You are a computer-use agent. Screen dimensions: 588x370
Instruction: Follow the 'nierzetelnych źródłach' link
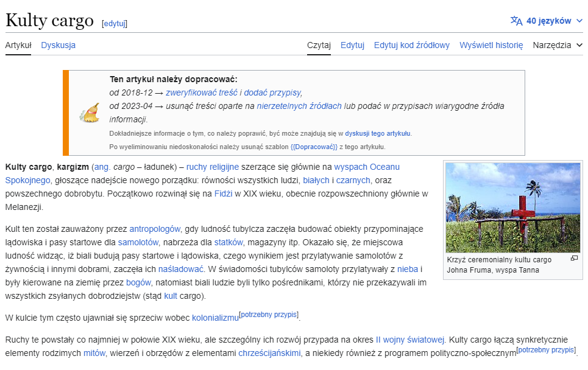pos(299,106)
